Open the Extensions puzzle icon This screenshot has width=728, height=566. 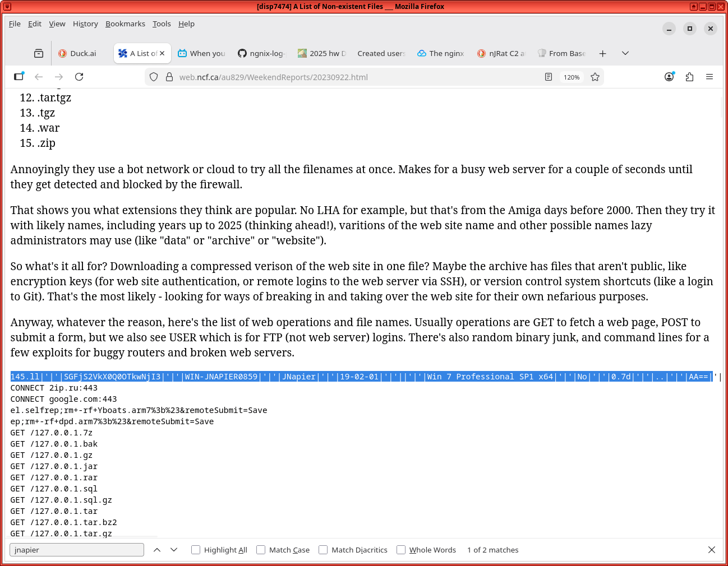(689, 77)
